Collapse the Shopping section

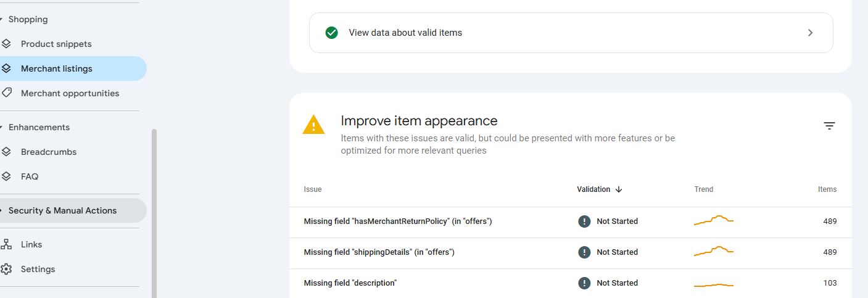click(2, 19)
